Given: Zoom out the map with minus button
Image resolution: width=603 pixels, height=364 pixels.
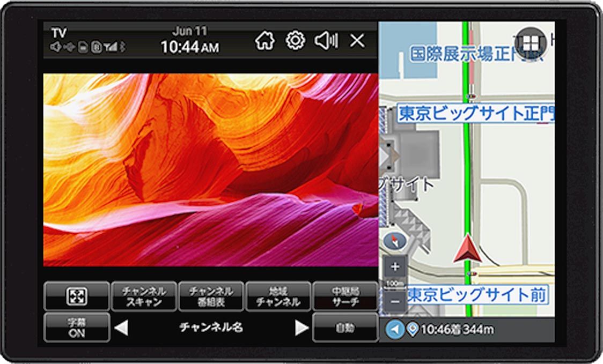Looking at the screenshot, I should click(395, 301).
